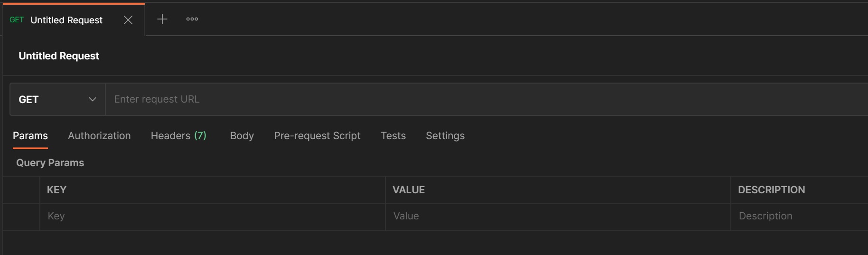868x255 pixels.
Task: Switch to the Tests tab
Action: pyautogui.click(x=393, y=136)
